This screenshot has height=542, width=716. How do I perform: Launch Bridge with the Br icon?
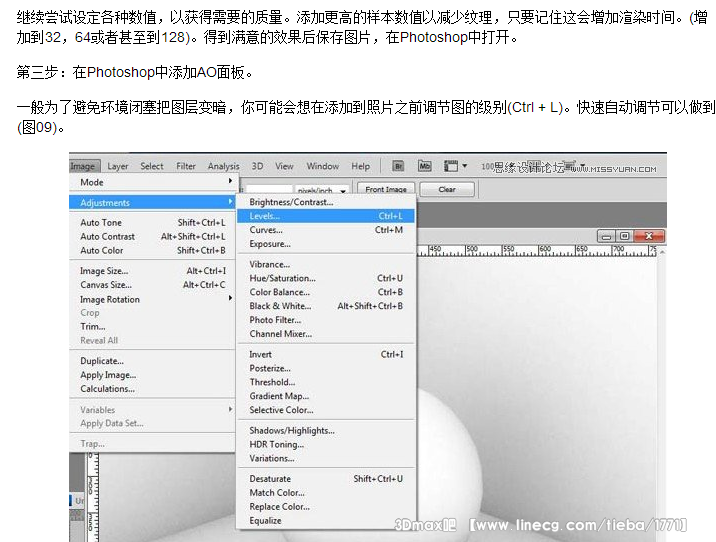[x=398, y=166]
